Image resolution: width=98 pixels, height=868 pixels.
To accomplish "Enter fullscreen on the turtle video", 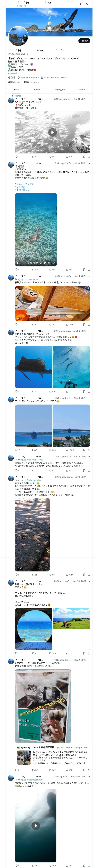I will [x=53, y=263].
